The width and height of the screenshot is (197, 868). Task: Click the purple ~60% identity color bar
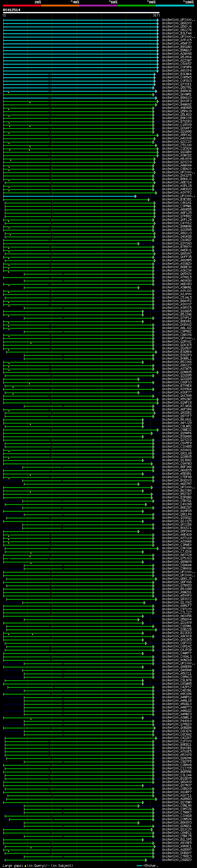tap(99, 6)
